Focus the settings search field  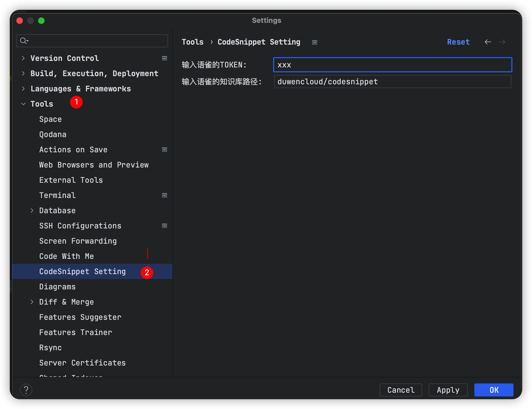click(92, 41)
